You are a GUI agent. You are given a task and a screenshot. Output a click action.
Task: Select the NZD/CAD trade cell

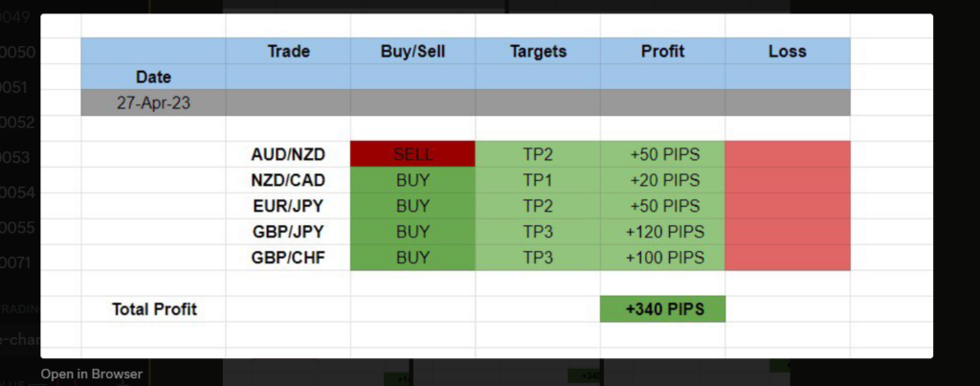(288, 180)
